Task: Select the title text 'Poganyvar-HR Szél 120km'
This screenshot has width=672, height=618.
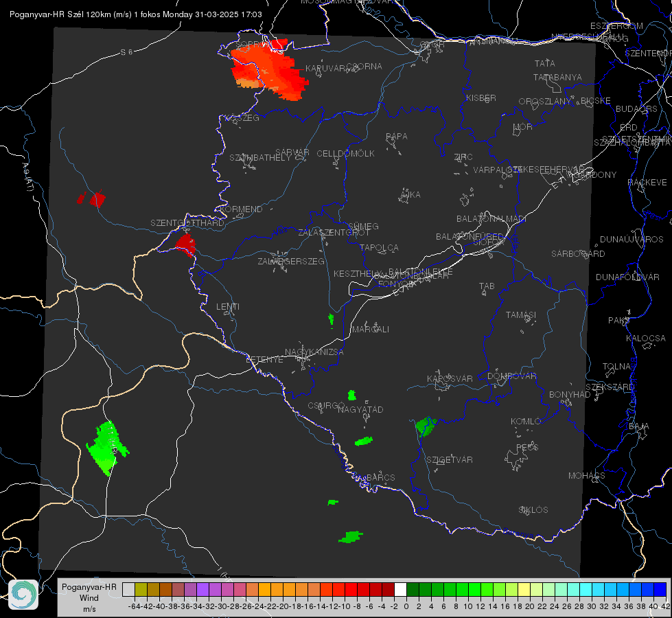Action: pyautogui.click(x=60, y=14)
